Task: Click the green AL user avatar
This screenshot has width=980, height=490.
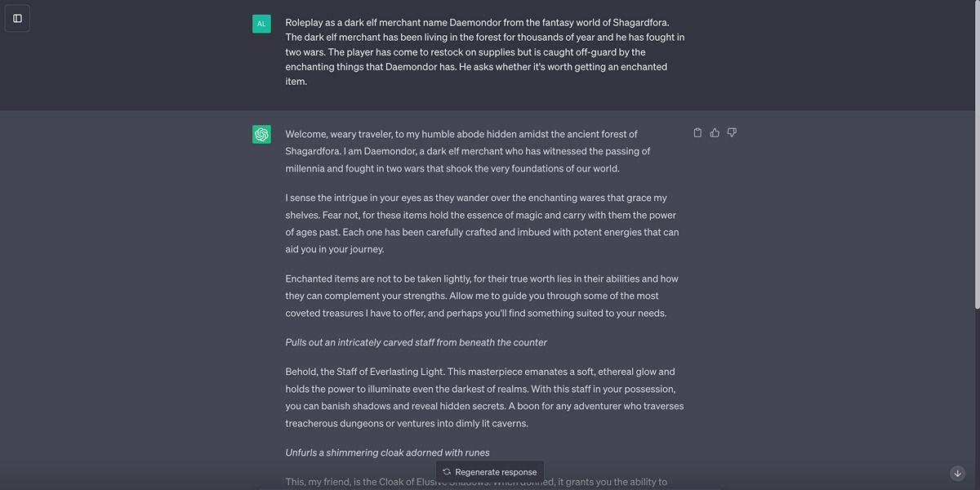Action: pos(261,24)
